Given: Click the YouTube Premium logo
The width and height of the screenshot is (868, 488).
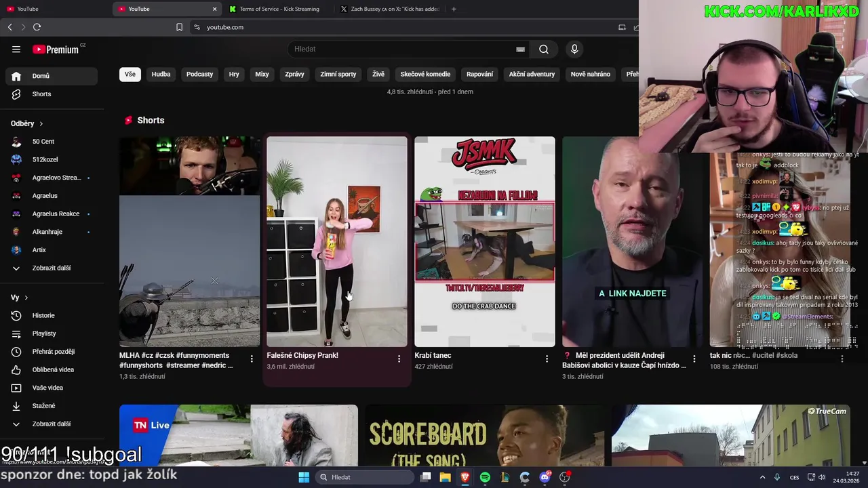Looking at the screenshot, I should click(57, 49).
